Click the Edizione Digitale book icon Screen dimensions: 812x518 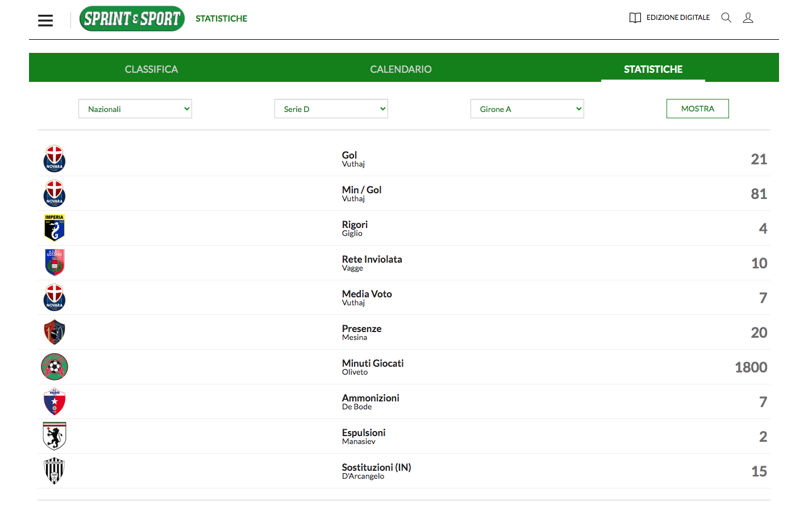(x=635, y=18)
